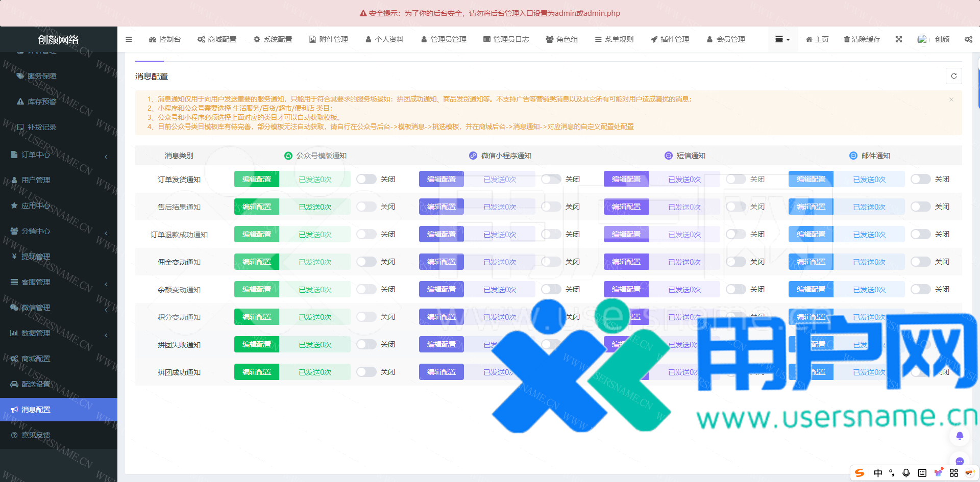Click green 编辑配置 button for 拼团成功通知
This screenshot has width=980, height=482.
tap(257, 372)
